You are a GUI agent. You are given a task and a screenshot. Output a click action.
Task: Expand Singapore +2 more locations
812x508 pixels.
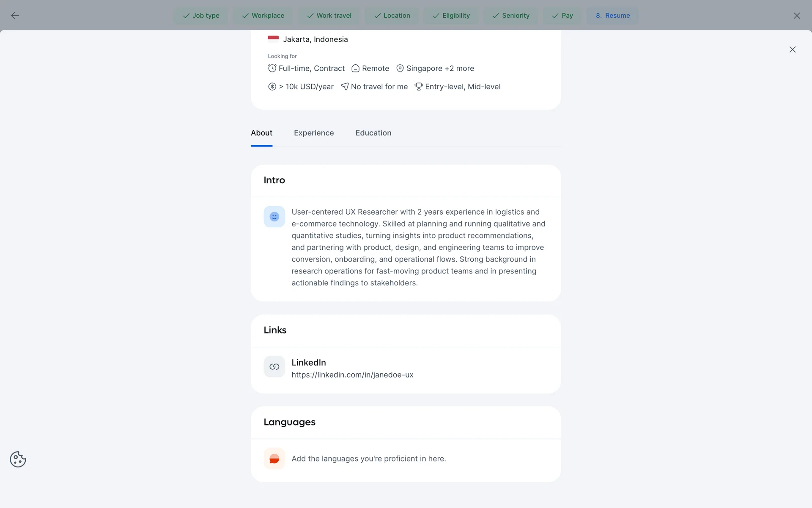(440, 69)
